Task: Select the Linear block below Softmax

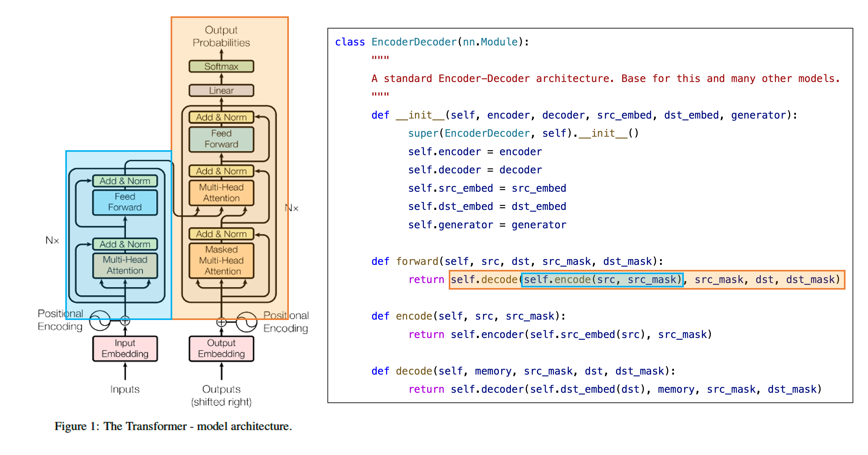Action: (221, 90)
